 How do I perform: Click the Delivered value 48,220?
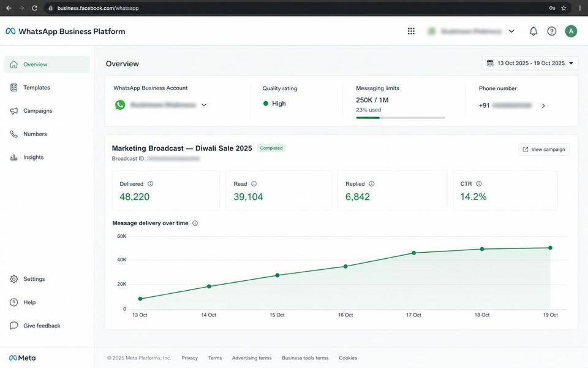tap(134, 197)
